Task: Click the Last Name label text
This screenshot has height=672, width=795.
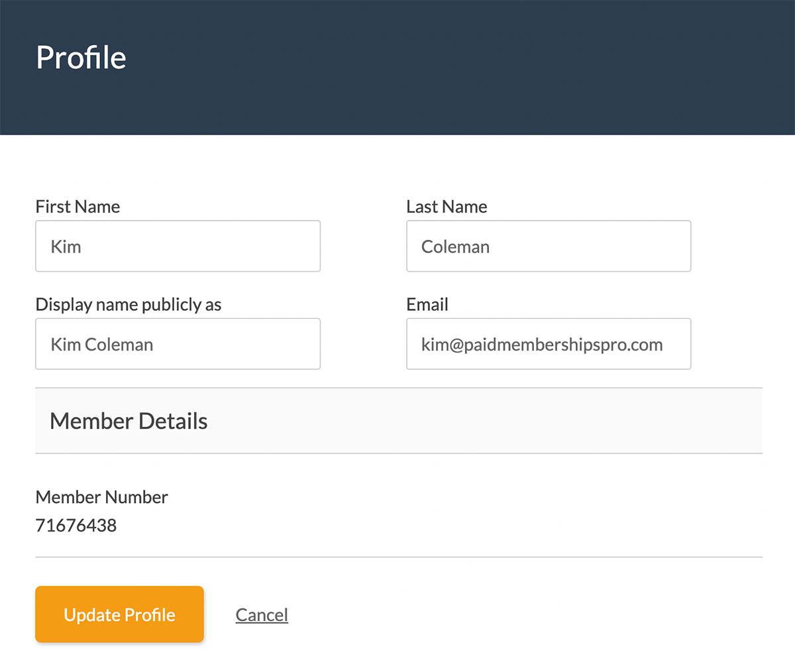Action: (447, 206)
